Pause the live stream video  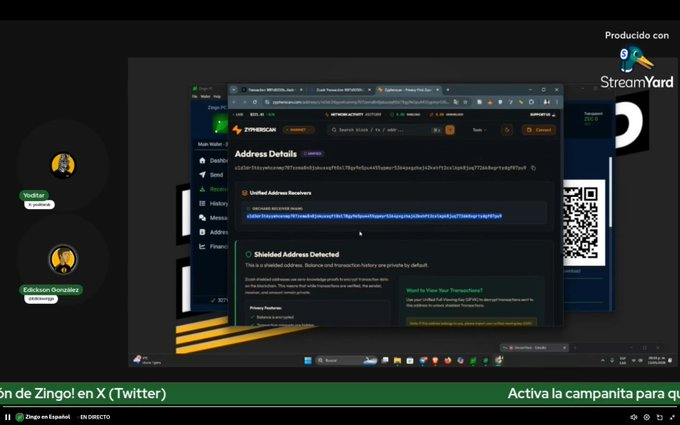(7, 417)
